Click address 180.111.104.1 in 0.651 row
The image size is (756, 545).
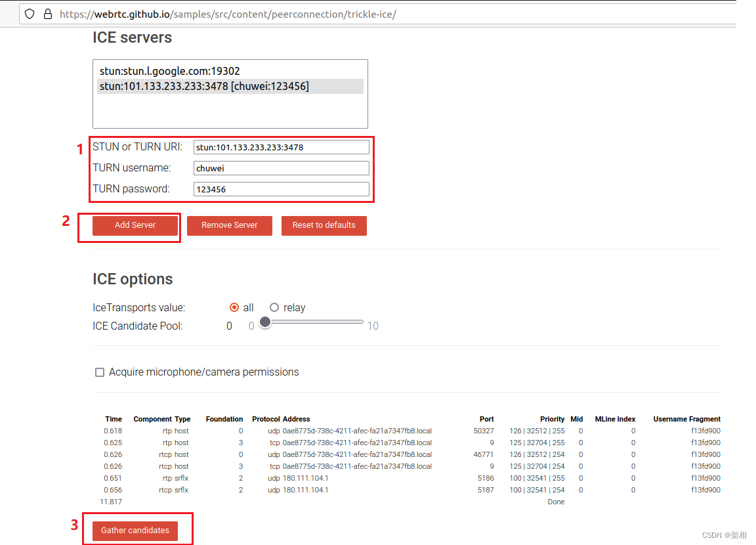point(305,479)
